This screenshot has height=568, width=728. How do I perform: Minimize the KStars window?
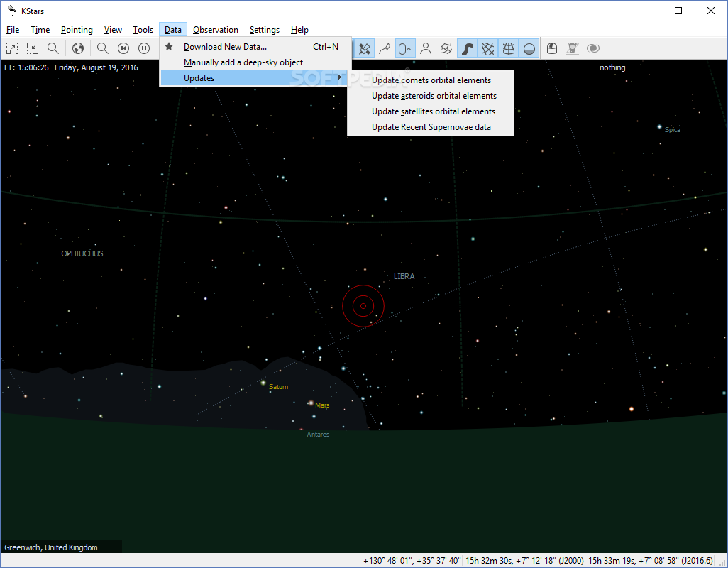point(646,11)
